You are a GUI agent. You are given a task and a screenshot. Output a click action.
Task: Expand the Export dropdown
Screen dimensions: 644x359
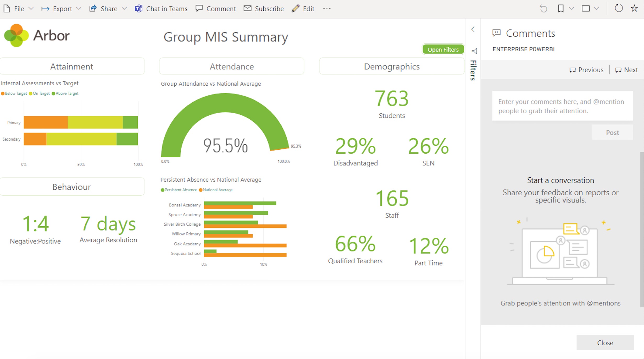click(62, 8)
